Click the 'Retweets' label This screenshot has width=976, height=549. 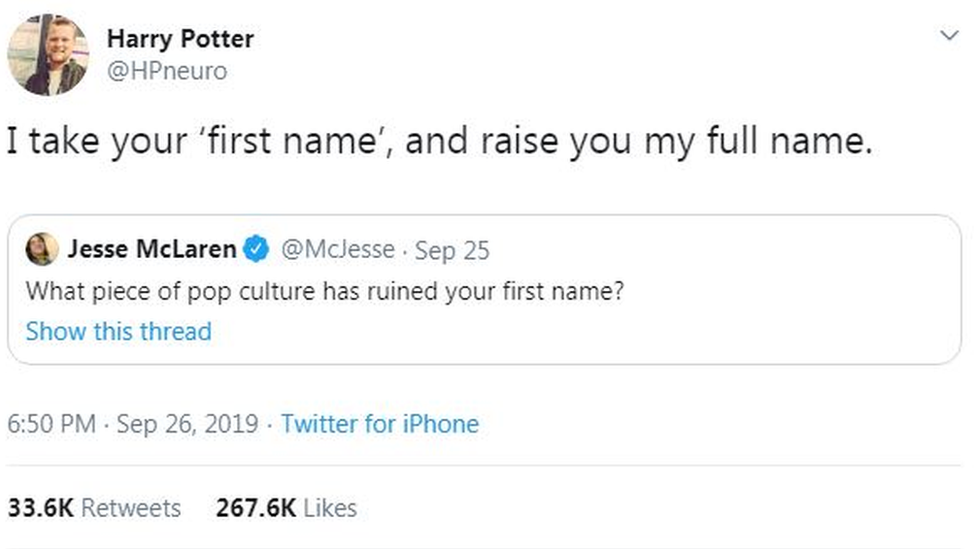click(x=130, y=508)
